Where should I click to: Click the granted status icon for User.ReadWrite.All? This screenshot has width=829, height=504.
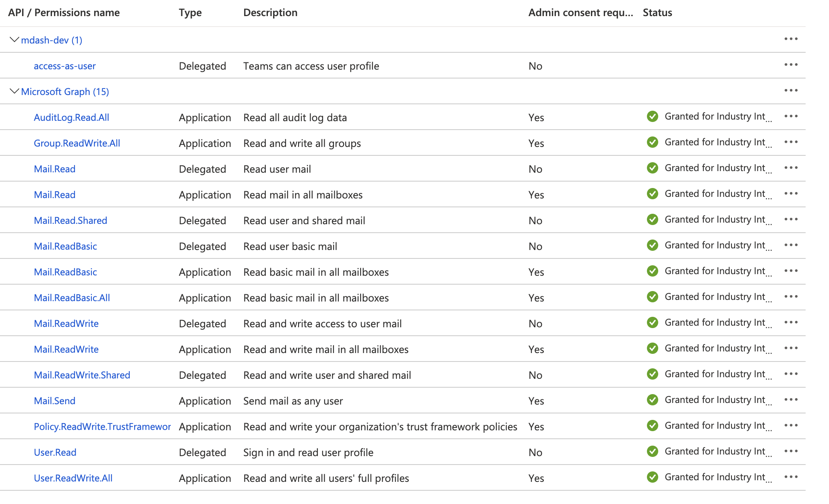653,477
